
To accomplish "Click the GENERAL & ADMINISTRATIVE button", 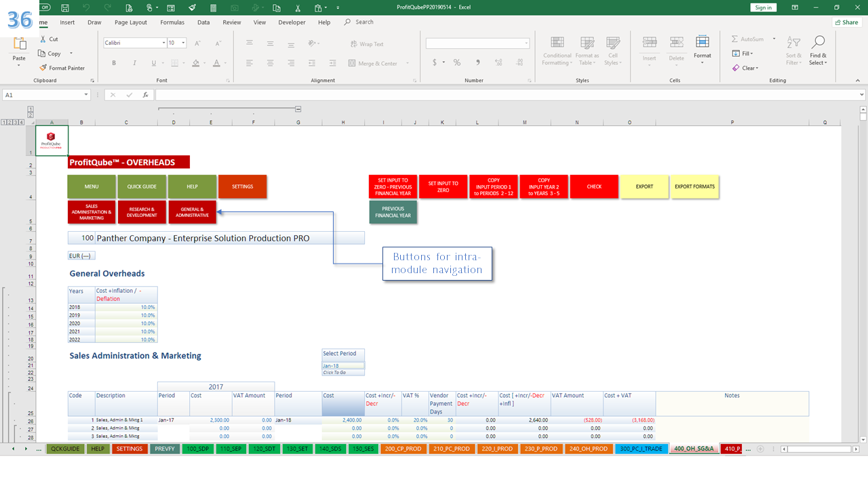I will point(192,212).
